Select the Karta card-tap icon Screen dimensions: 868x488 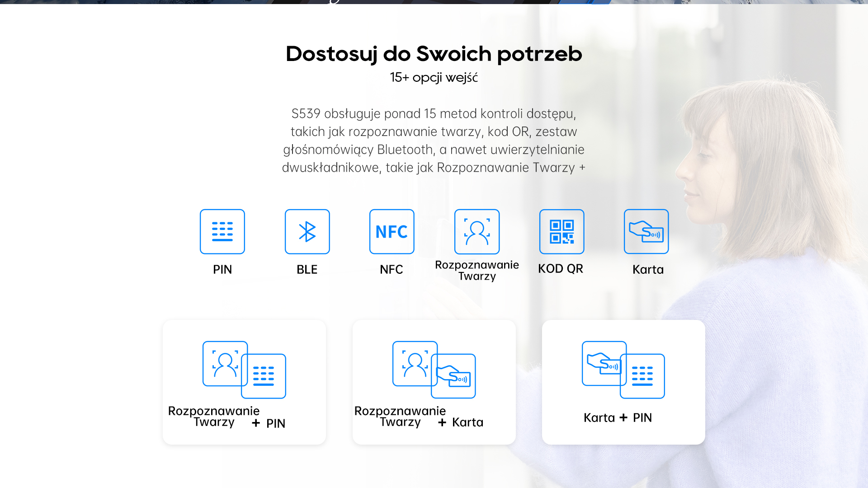646,231
